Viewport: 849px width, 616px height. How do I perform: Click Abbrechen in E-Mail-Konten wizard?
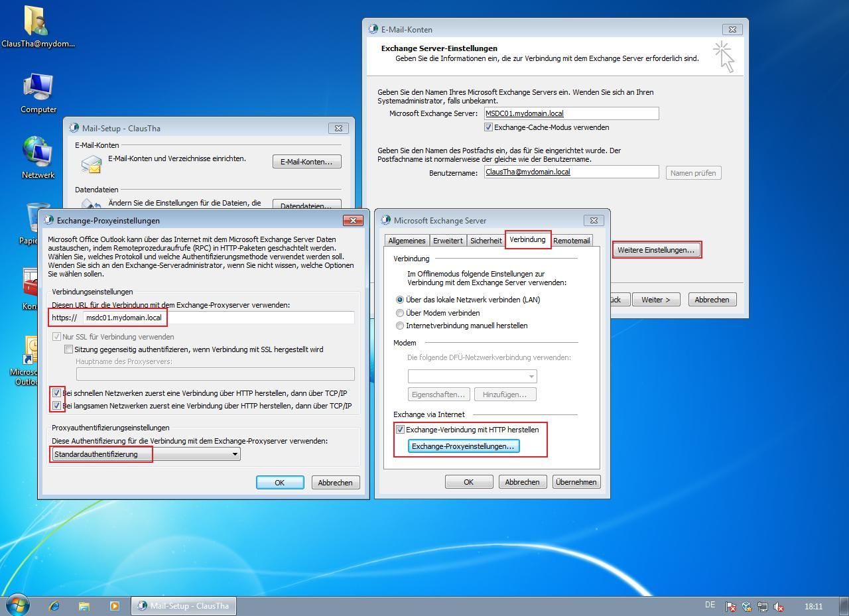pos(712,300)
